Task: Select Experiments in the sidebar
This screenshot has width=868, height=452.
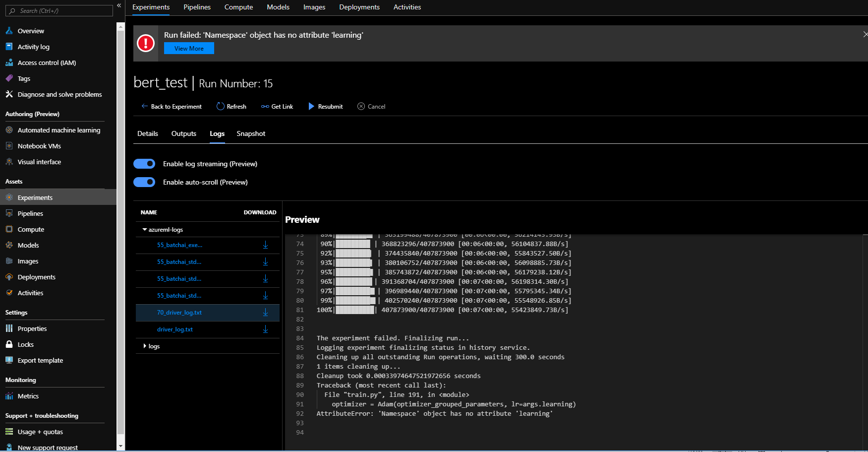Action: pos(58,197)
